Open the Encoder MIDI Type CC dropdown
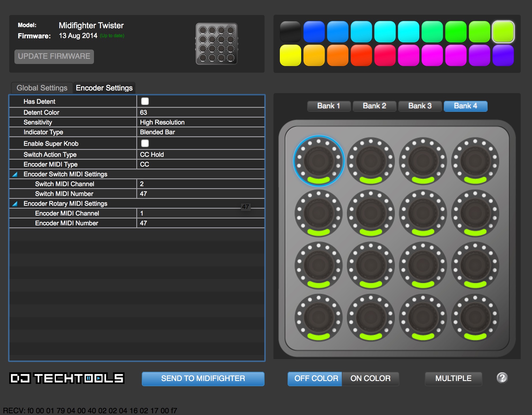Screen dimensions: 532x415 tap(201, 164)
